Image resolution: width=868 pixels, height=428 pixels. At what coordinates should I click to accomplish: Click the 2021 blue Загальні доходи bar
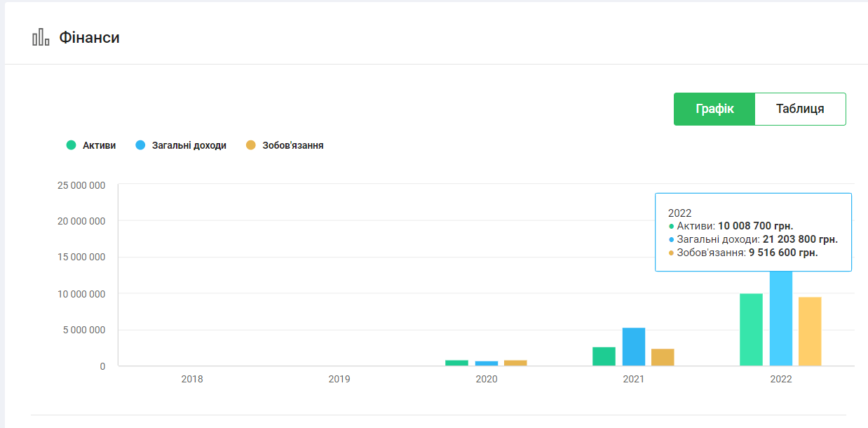click(x=633, y=347)
